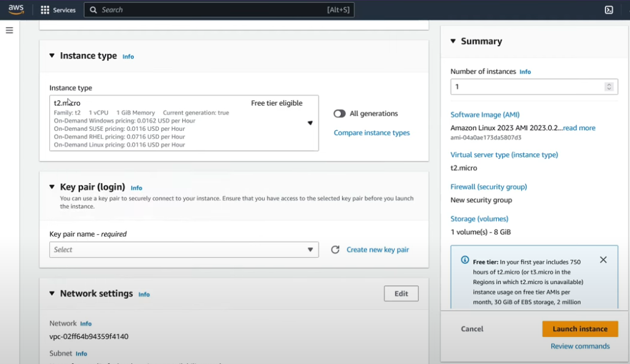Click On-Demand Linux pricing line
630x364 pixels.
119,144
